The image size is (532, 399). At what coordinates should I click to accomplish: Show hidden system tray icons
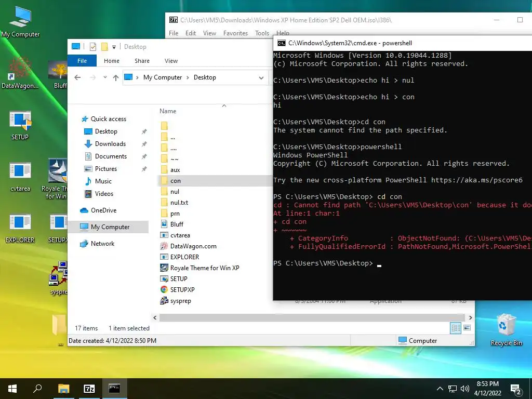click(x=440, y=389)
